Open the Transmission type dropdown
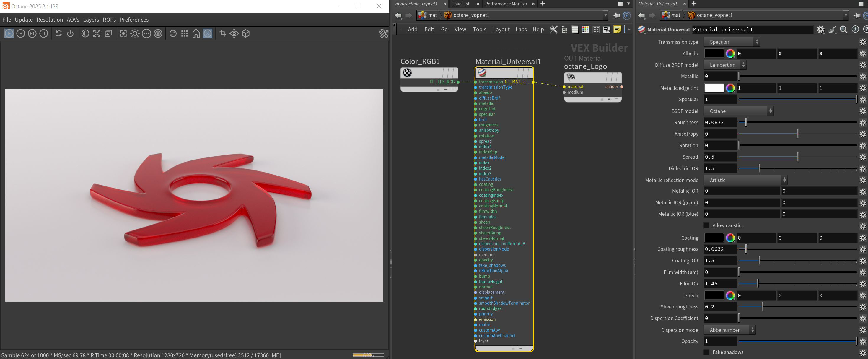This screenshot has height=359, width=868. click(x=732, y=42)
